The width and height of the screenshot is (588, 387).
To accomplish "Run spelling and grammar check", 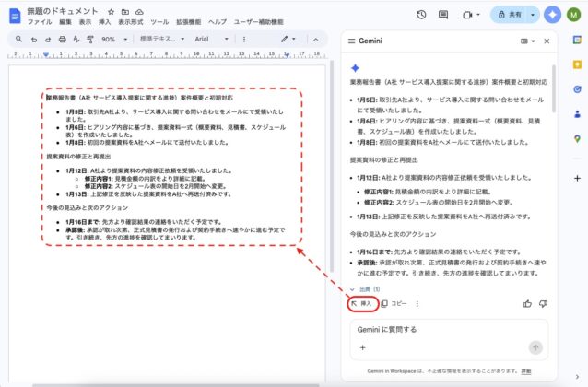I will point(76,40).
